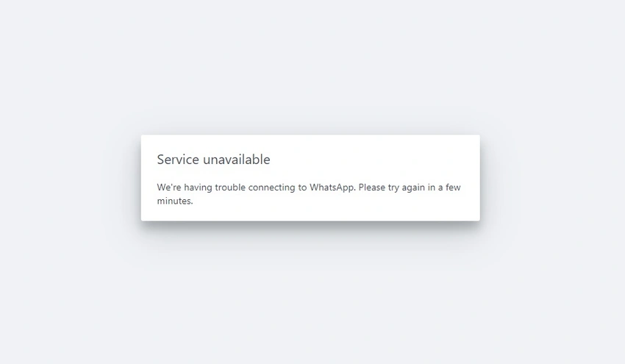Viewport: 625px width, 364px height.
Task: Click the word "to" before WhatsApp
Action: 302,188
